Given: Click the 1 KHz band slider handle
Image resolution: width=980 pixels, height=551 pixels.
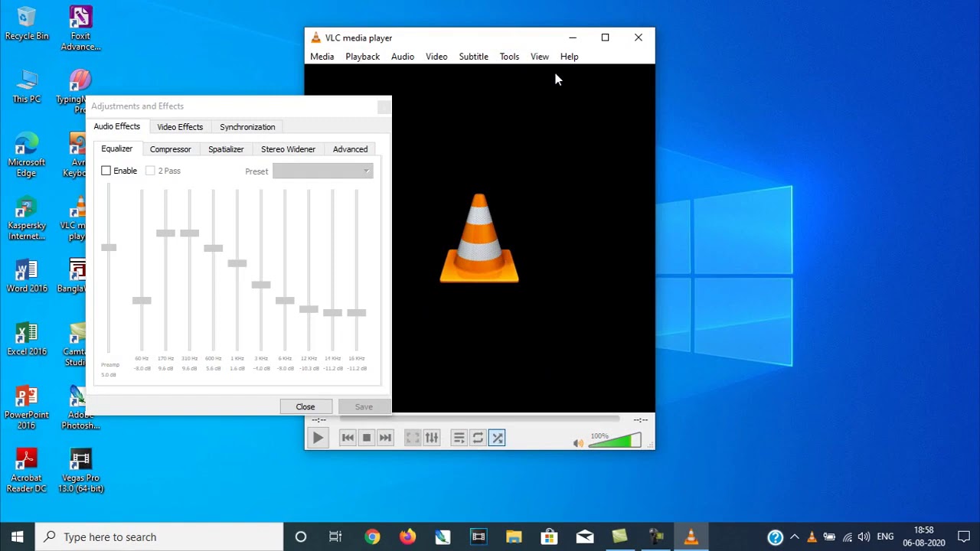Looking at the screenshot, I should pos(237,263).
